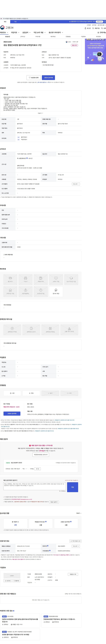This screenshot has height=644, width=106.
Task: Click the 기숙사 benefit icon
Action: pos(26,280)
